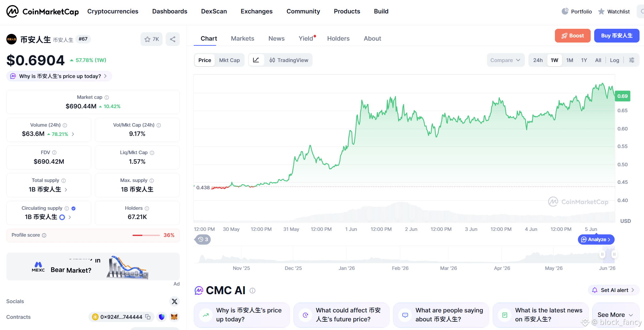The image size is (644, 330).
Task: Switch to the News tab
Action: click(x=277, y=38)
